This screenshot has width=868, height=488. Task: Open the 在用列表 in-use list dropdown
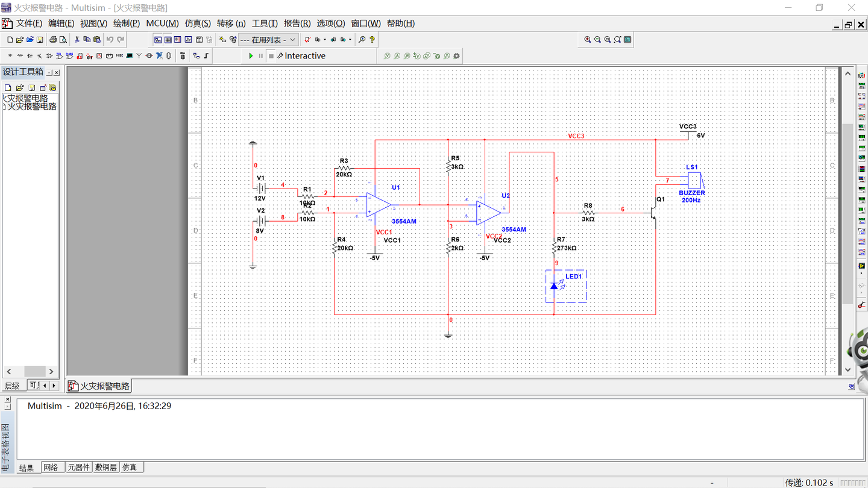pyautogui.click(x=268, y=40)
